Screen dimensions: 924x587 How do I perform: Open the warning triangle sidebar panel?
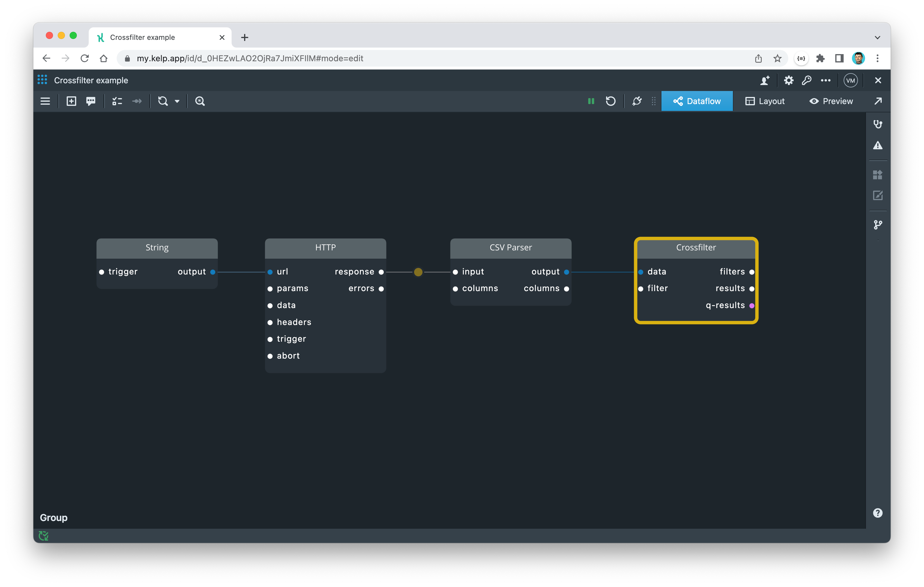pyautogui.click(x=878, y=146)
